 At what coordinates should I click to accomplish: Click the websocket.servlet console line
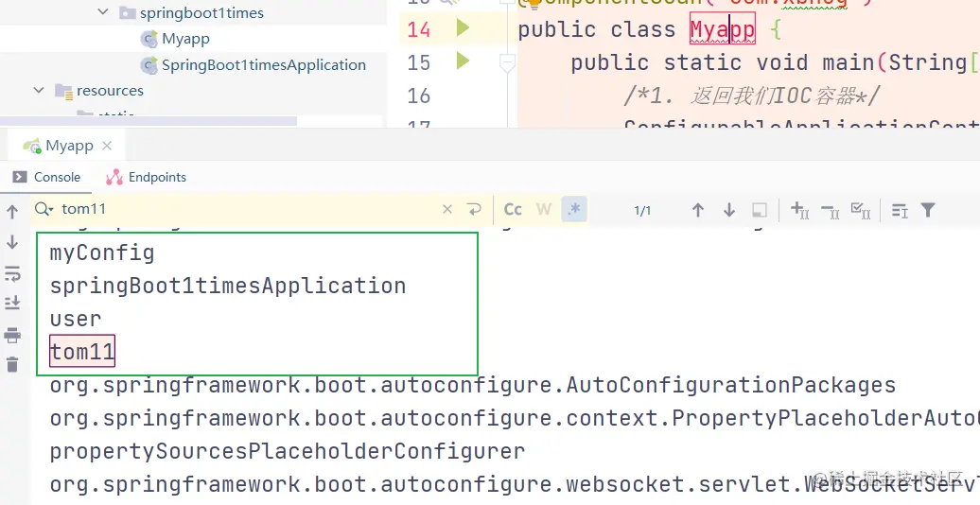pos(515,484)
